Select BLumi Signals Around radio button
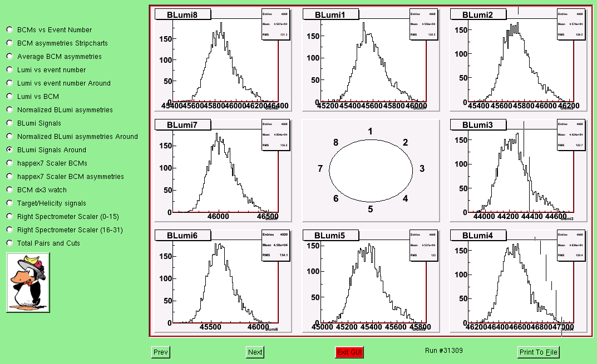This screenshot has width=597, height=364. 10,149
